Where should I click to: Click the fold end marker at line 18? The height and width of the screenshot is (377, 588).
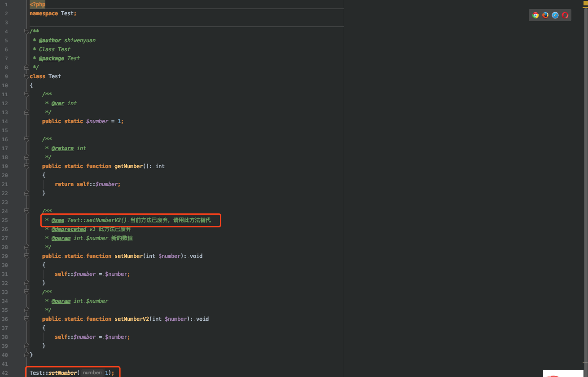coord(27,157)
